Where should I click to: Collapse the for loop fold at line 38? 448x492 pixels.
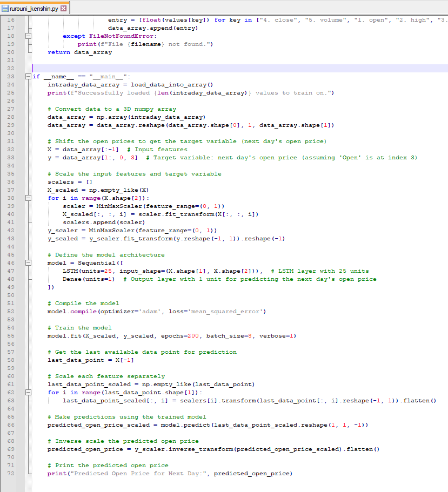[28, 198]
